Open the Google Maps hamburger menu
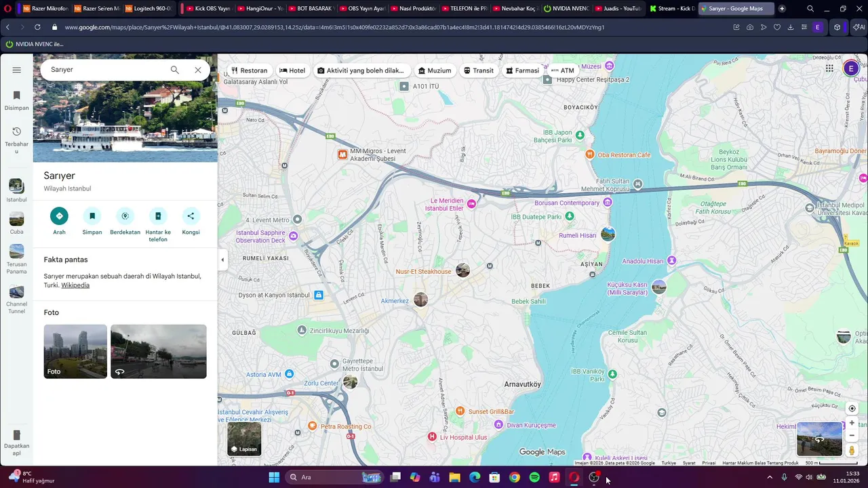This screenshot has height=488, width=868. pyautogui.click(x=16, y=70)
